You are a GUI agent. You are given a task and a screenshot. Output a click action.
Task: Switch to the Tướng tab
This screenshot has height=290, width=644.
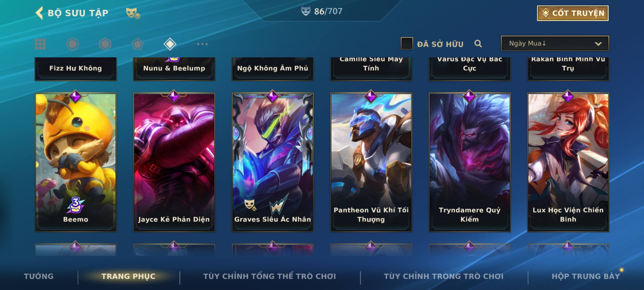(39, 276)
